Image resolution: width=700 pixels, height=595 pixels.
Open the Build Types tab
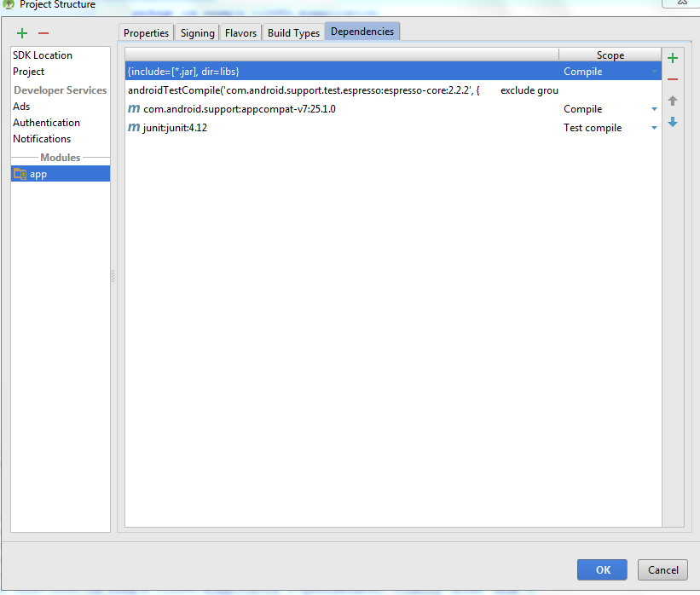tap(293, 33)
